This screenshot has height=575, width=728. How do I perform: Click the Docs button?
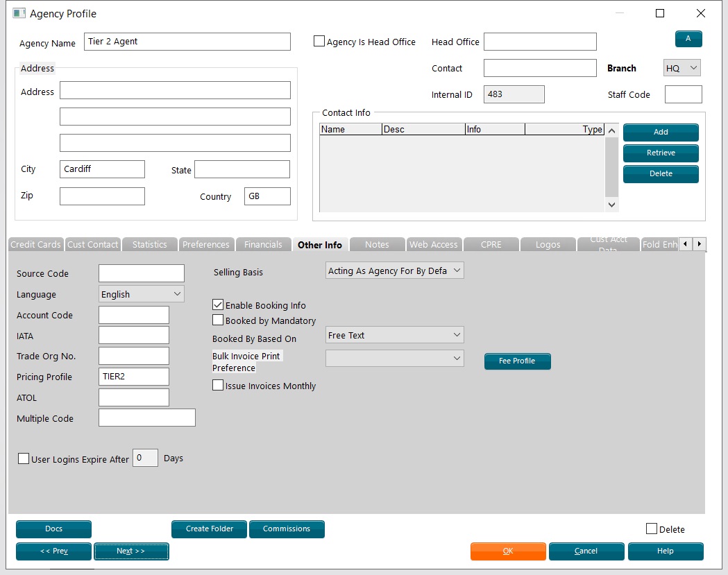54,529
